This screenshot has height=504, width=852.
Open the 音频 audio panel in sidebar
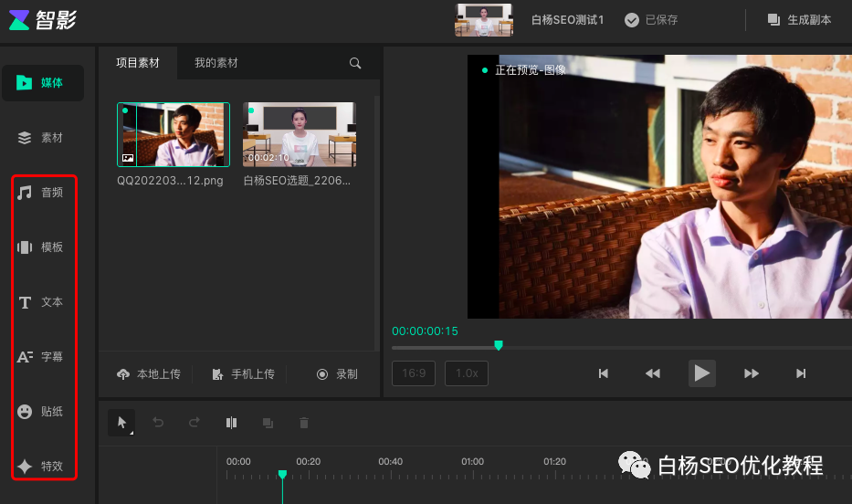[x=41, y=193]
